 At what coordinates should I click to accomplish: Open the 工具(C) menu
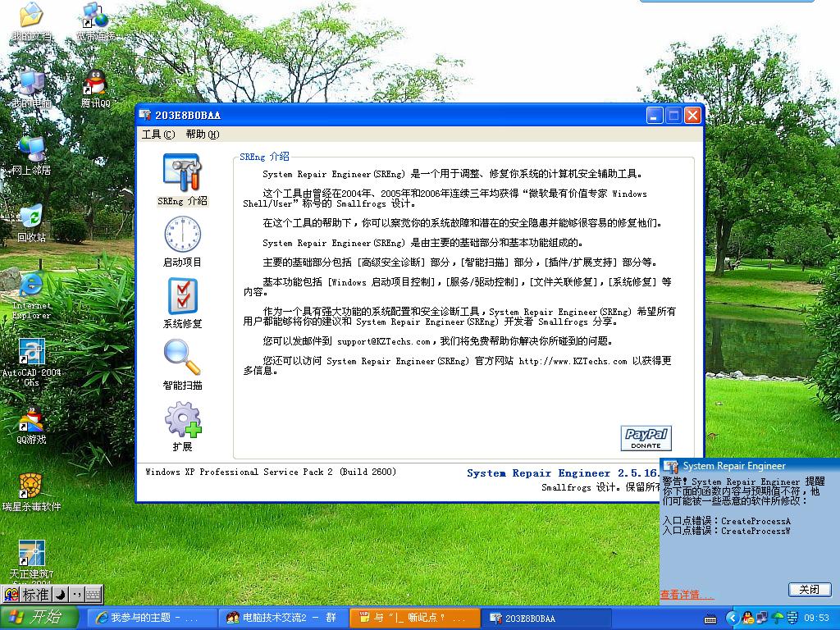click(158, 134)
